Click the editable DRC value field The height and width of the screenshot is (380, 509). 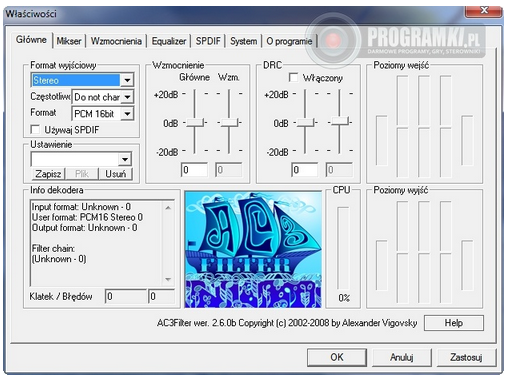(305, 170)
